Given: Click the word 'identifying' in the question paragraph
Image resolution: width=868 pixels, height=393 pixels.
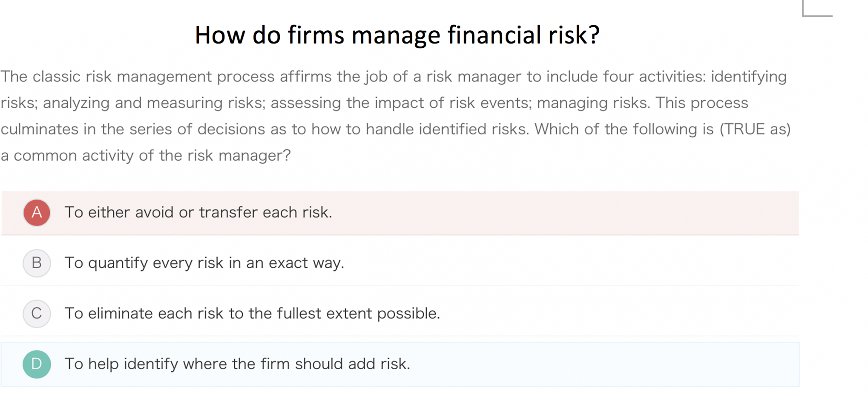Looking at the screenshot, I should coord(749,77).
